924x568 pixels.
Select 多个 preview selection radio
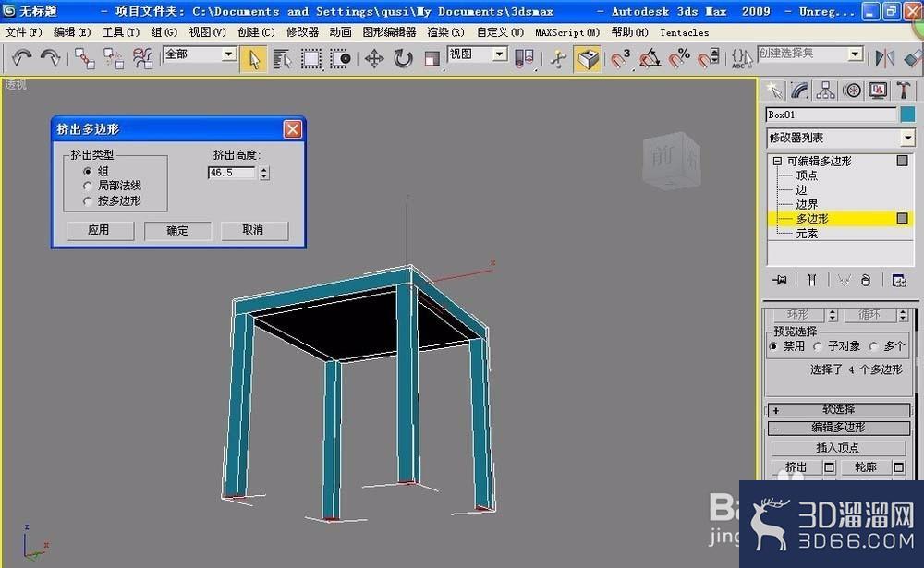(874, 346)
